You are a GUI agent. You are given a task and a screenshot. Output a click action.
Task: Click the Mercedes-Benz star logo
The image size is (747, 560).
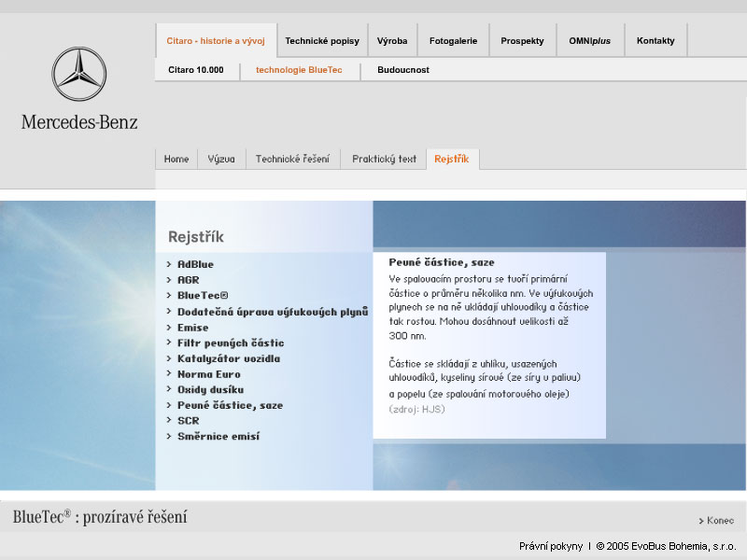(79, 74)
